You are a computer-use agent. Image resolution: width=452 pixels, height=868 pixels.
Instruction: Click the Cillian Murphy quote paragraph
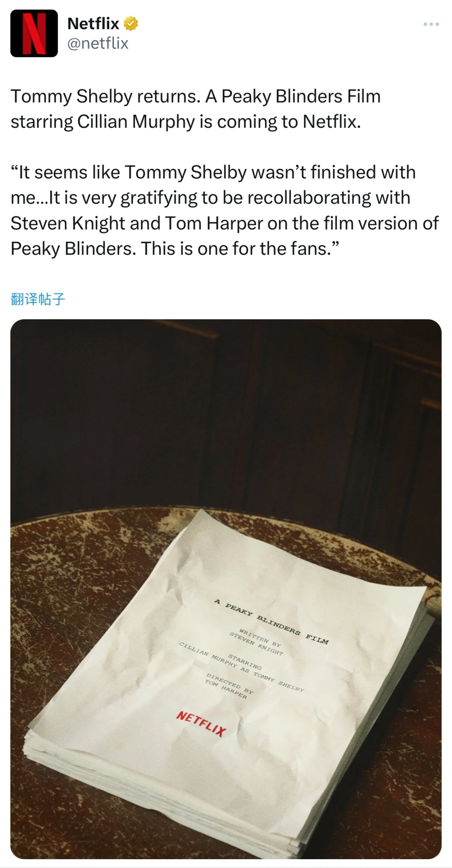tap(224, 210)
